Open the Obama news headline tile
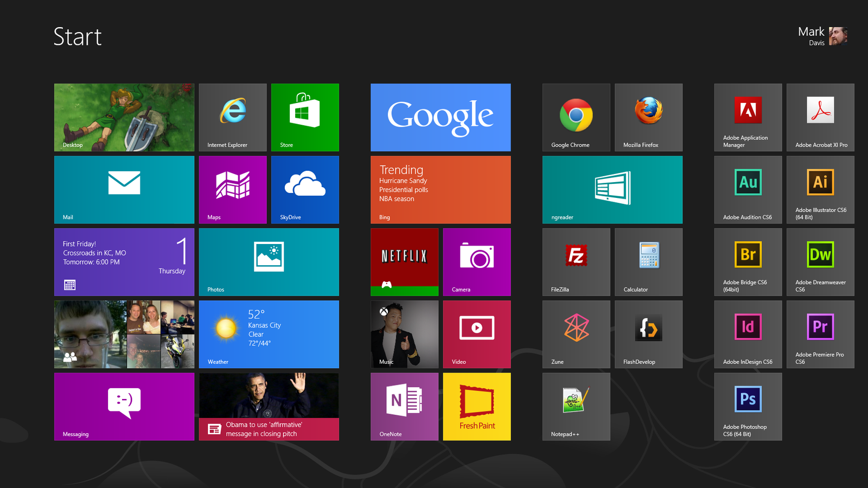This screenshot has width=868, height=488. (x=269, y=406)
